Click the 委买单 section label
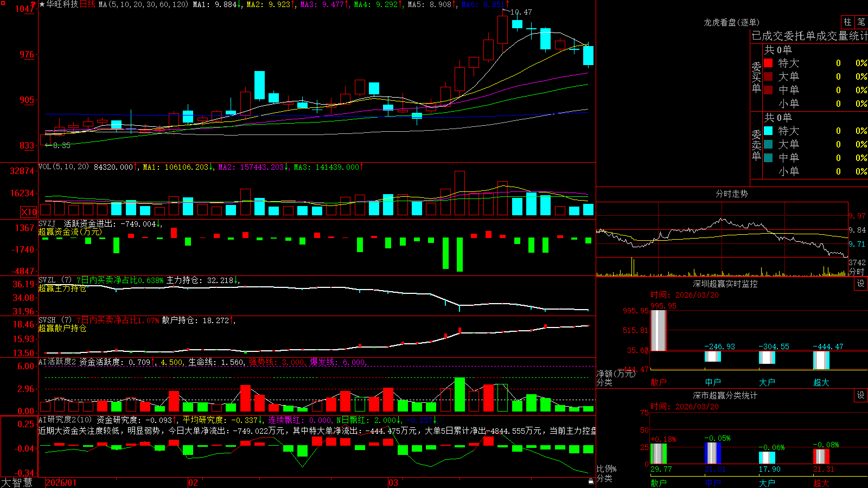868x488 pixels. [x=756, y=77]
